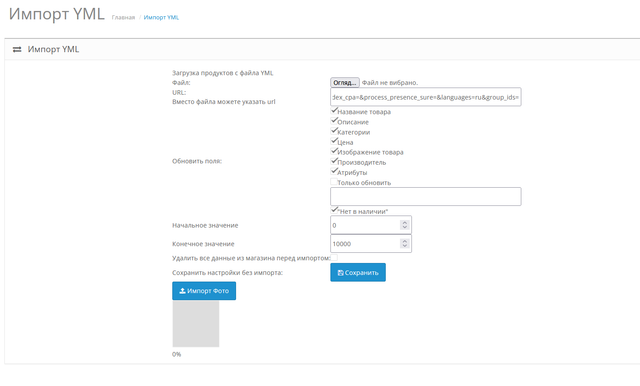The height and width of the screenshot is (386, 640).
Task: Click the gray import progress bar
Action: (x=196, y=324)
